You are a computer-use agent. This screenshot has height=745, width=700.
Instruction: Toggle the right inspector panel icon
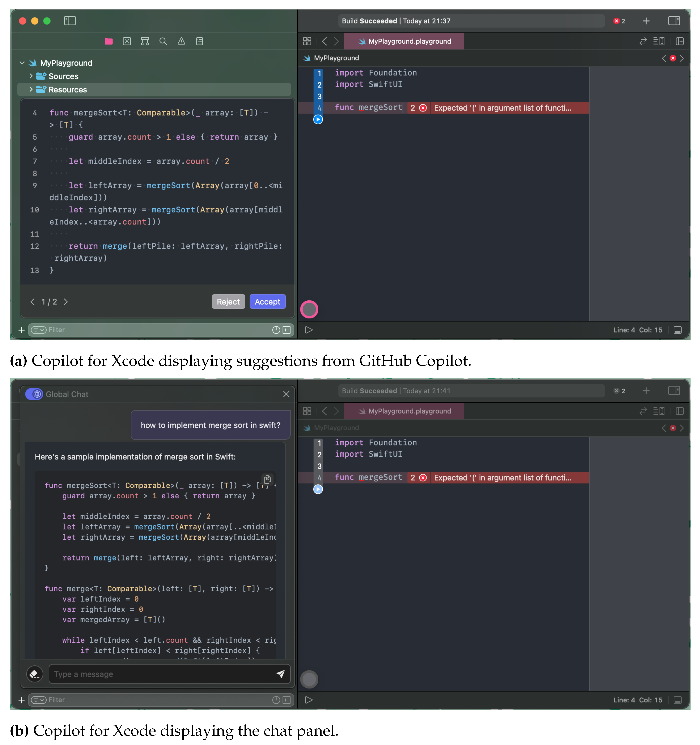[x=674, y=21]
